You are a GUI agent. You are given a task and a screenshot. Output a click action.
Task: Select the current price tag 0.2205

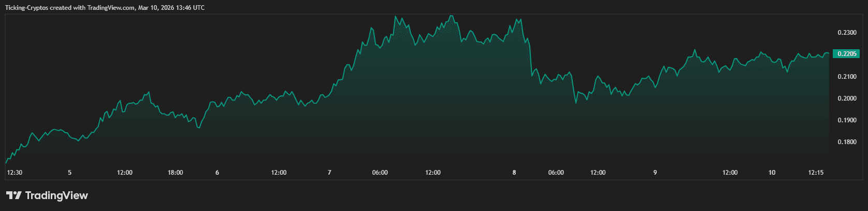click(846, 54)
